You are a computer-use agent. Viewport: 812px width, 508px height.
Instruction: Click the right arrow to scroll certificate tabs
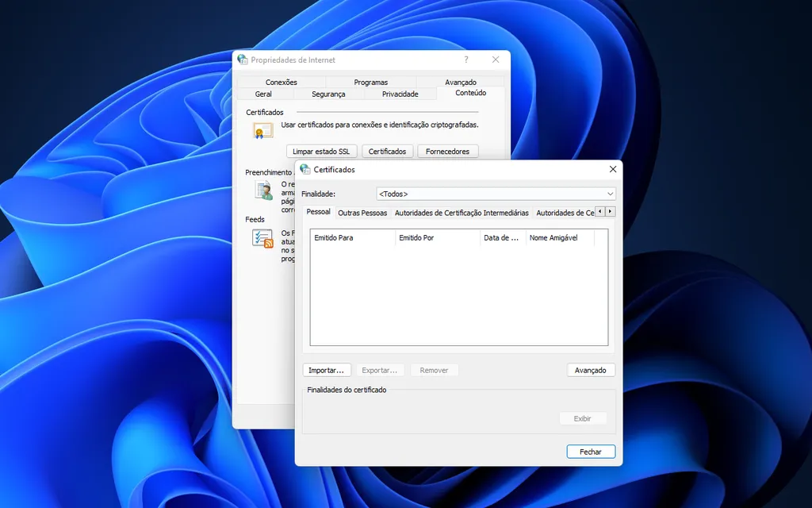pos(611,211)
